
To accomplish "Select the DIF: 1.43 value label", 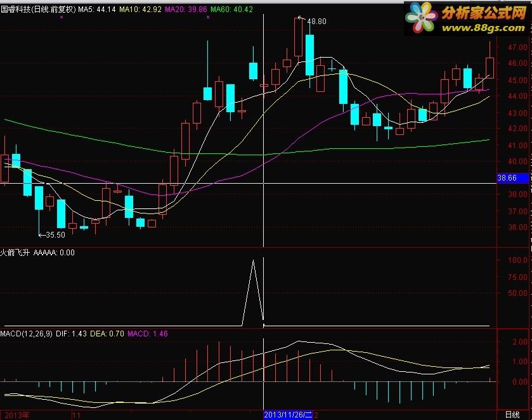I will click(x=71, y=334).
